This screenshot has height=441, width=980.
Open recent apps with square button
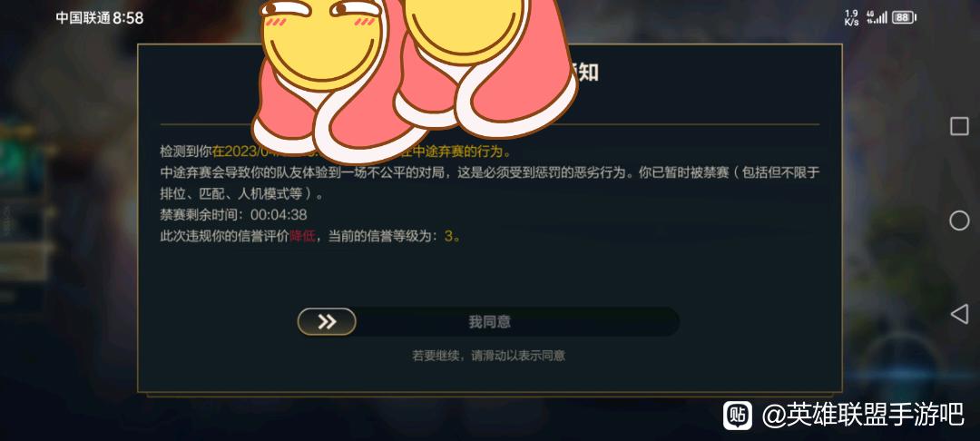click(x=959, y=126)
